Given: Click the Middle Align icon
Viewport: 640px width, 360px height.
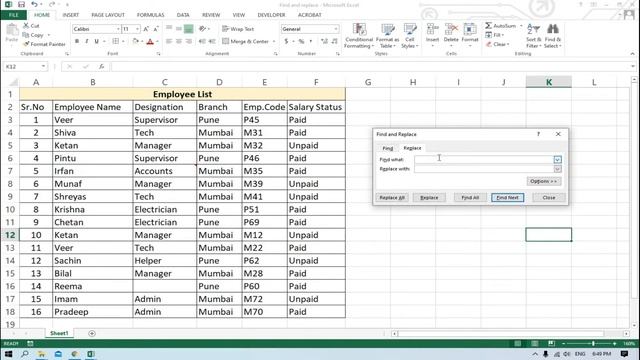Looking at the screenshot, I should pyautogui.click(x=179, y=29).
